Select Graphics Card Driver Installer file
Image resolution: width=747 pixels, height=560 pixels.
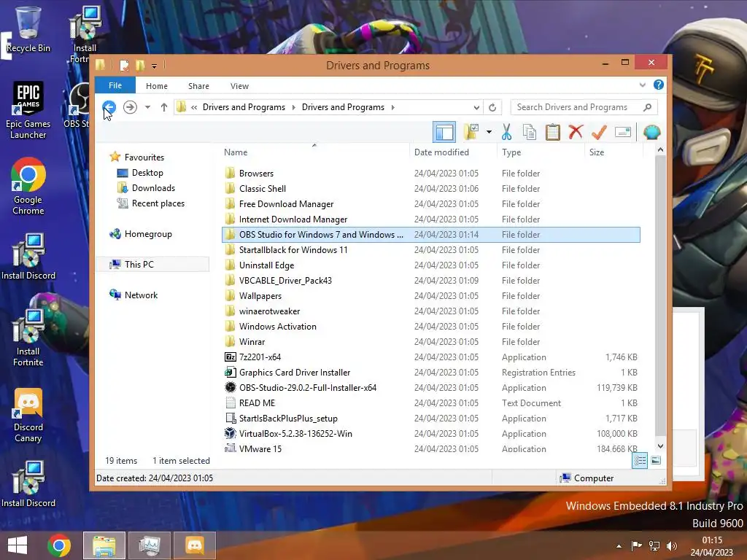[430, 373]
